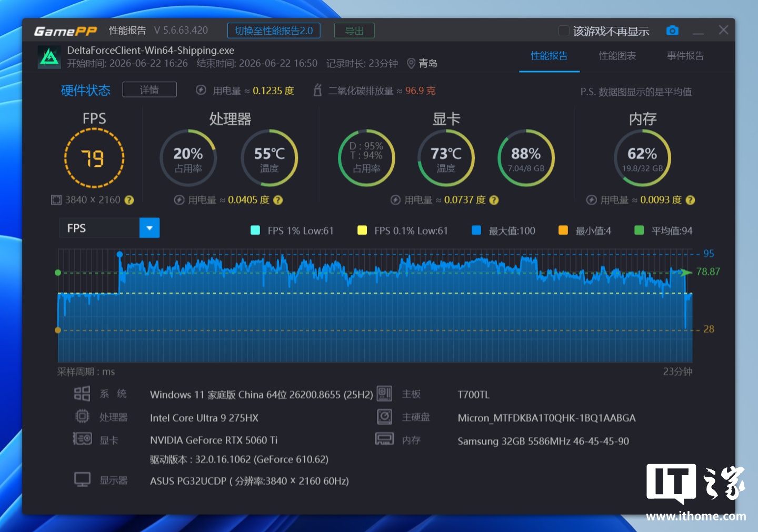The image size is (758, 532).
Task: Click the driver version 32.0.16.1062 text
Action: click(239, 459)
